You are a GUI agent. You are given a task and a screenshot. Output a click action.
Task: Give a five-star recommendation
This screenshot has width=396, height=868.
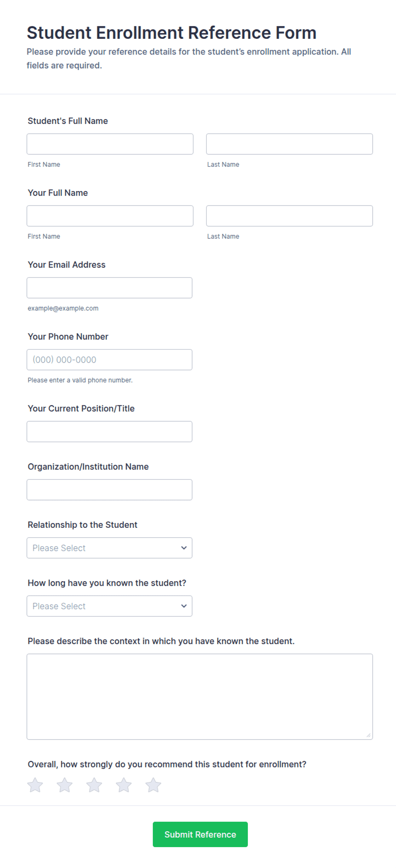(x=153, y=785)
